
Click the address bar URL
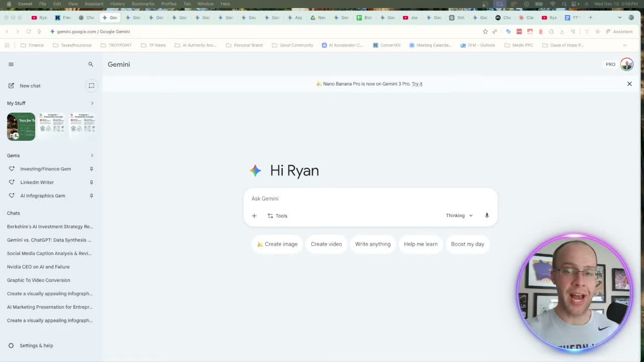pyautogui.click(x=93, y=32)
